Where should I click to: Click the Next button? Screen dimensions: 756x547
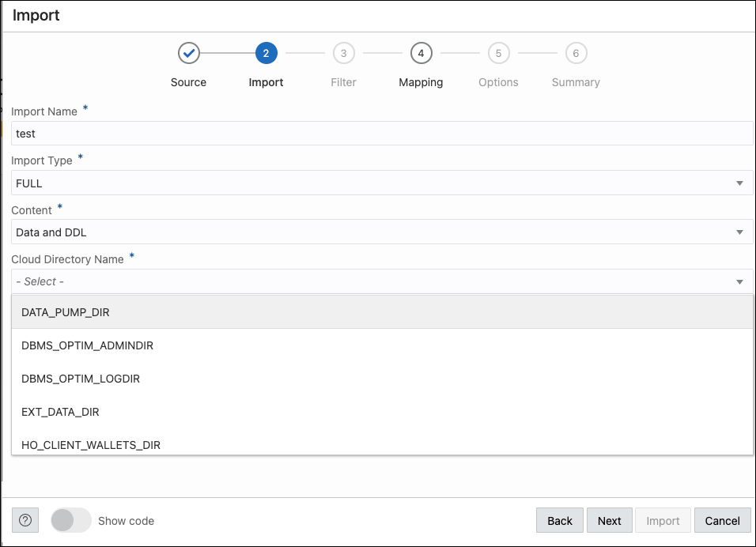[x=610, y=520]
